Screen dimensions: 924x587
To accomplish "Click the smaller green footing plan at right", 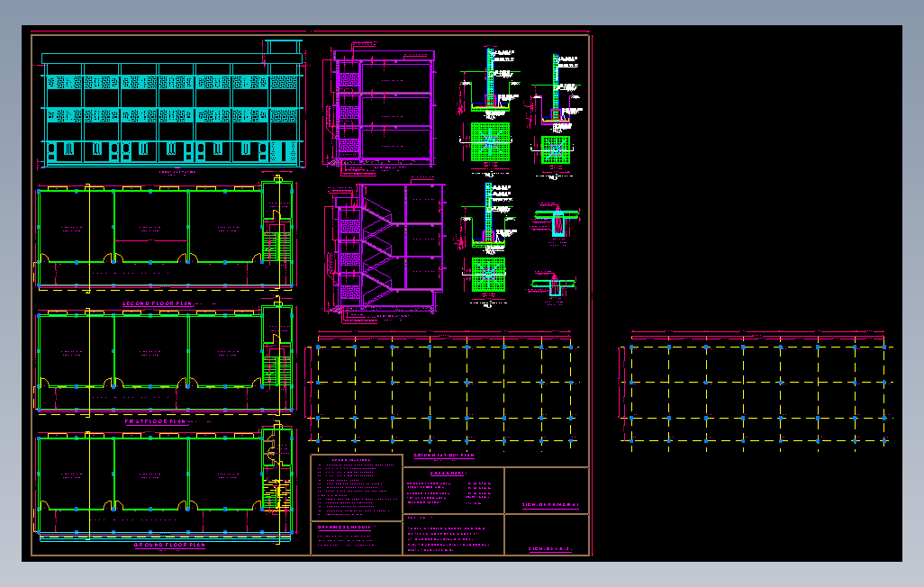I will 556,149.
